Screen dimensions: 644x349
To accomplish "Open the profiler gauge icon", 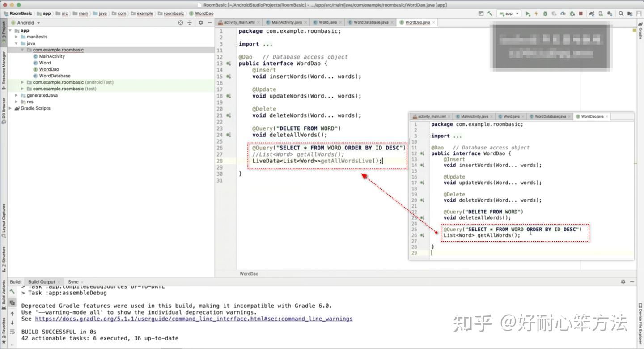I will [563, 13].
